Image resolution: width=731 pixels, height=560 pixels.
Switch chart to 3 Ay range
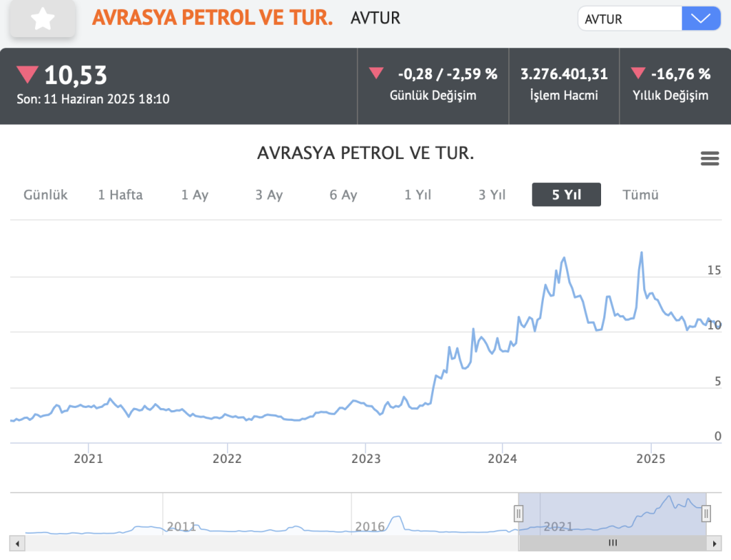269,195
